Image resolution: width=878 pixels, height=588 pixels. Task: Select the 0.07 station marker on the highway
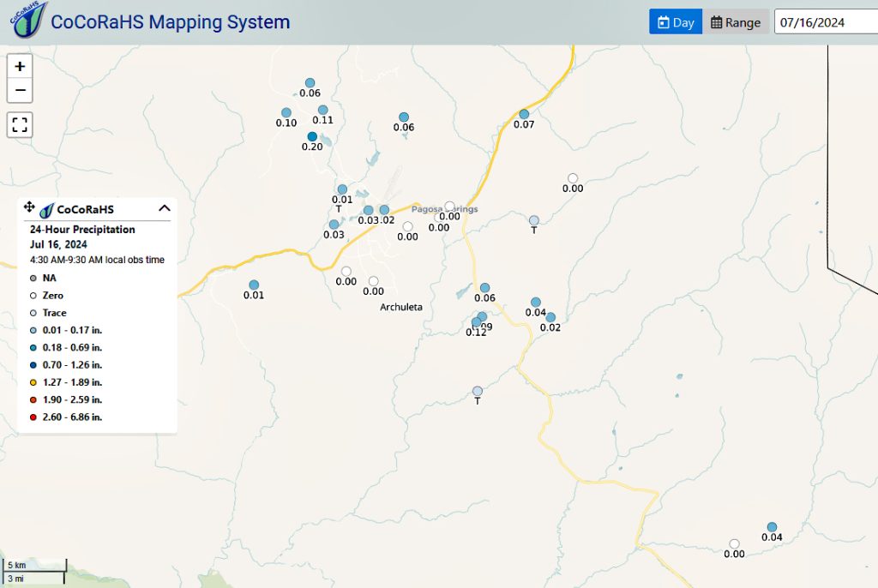[524, 114]
